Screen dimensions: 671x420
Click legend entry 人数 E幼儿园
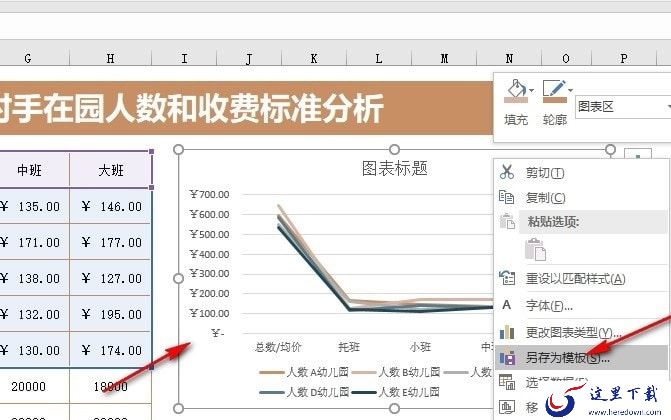[396, 392]
